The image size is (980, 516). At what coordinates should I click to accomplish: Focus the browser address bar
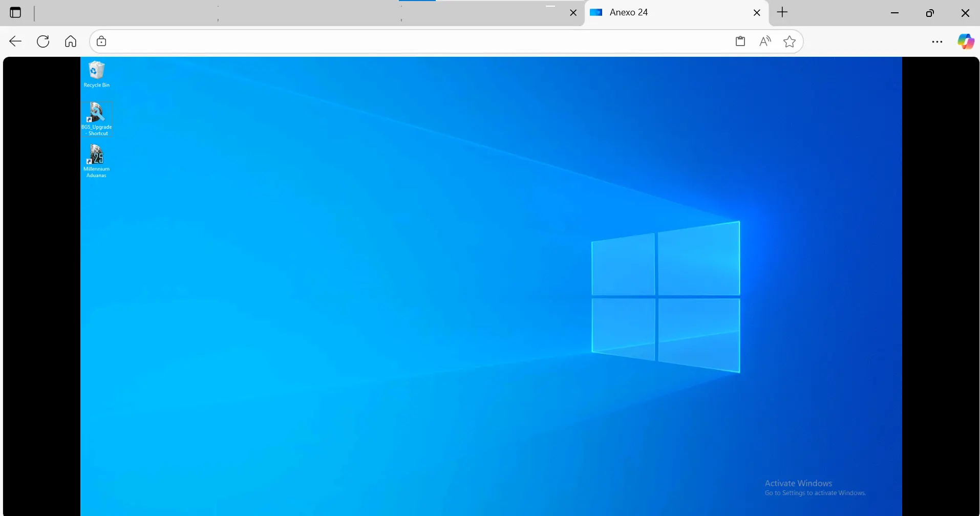pyautogui.click(x=410, y=41)
